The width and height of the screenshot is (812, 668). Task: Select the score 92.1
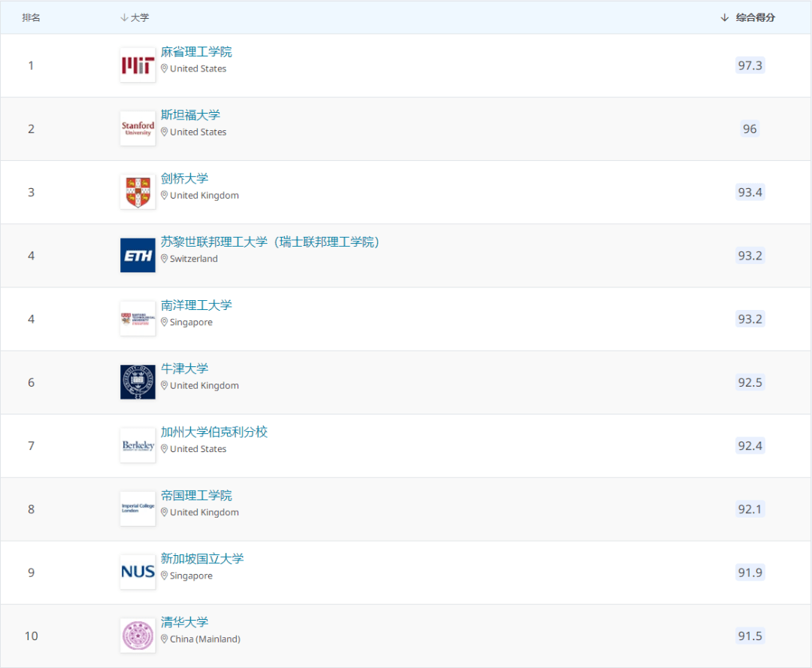(750, 509)
